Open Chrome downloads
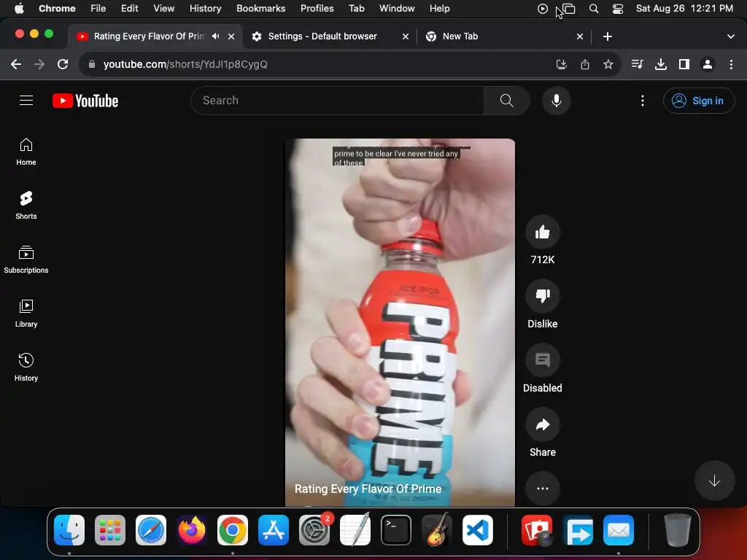Screen dimensions: 747x560 click(660, 64)
